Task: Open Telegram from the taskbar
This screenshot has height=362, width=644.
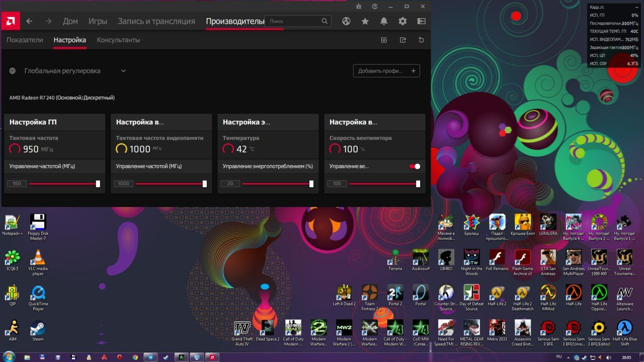Action: tap(150, 357)
